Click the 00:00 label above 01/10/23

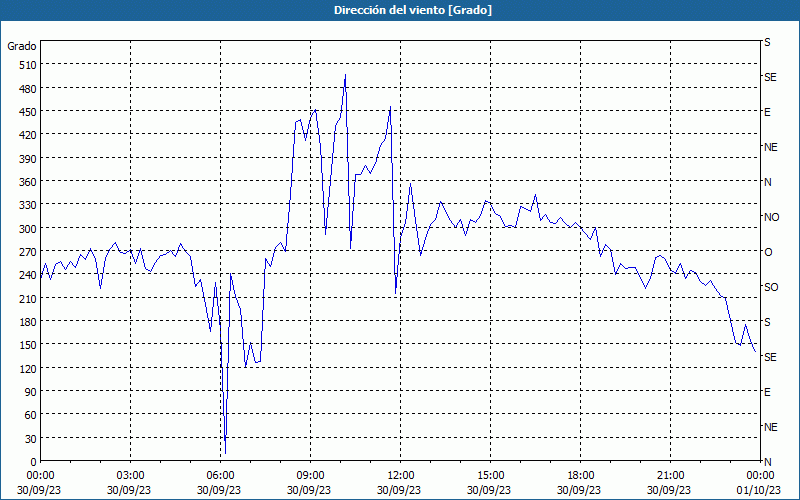pyautogui.click(x=760, y=476)
